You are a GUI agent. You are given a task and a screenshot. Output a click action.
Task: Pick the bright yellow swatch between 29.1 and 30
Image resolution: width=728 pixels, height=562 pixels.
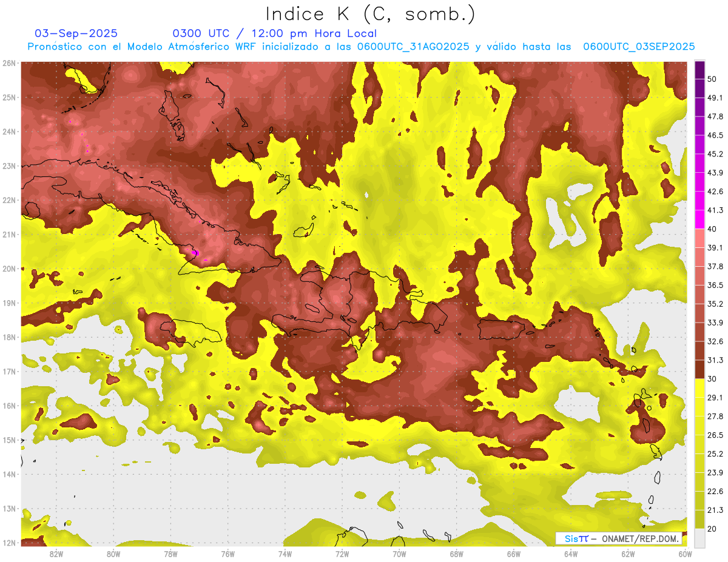[x=699, y=388]
